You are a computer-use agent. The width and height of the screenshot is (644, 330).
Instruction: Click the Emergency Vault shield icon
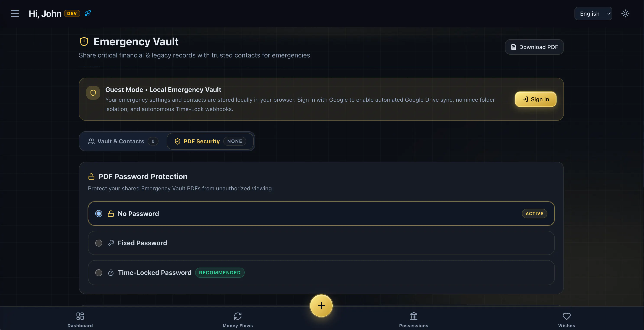(x=84, y=42)
